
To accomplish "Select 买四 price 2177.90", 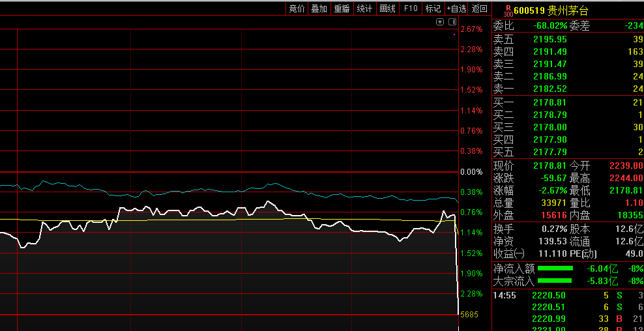I will tap(550, 139).
